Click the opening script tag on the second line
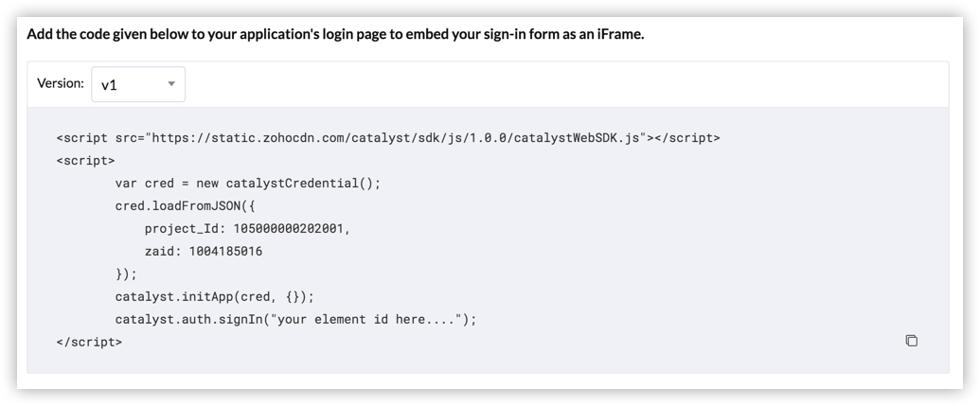Screen dimensions: 980x406 (x=85, y=161)
